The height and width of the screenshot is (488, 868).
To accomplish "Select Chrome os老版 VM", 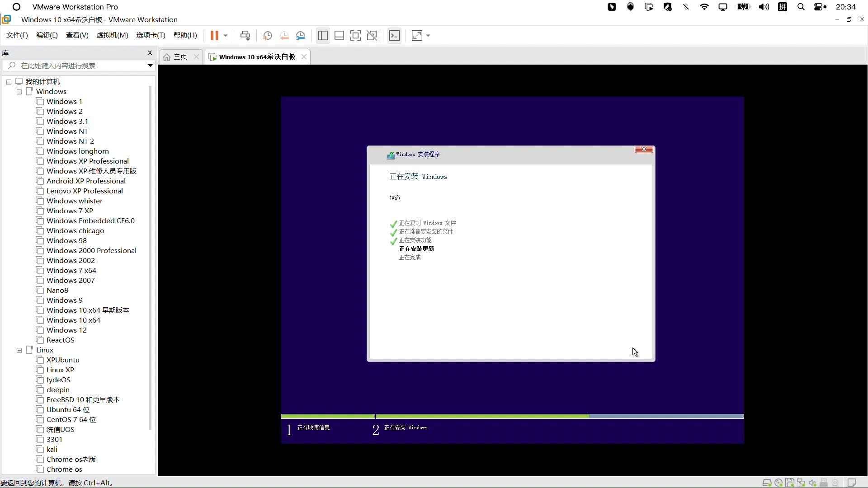I will click(x=71, y=460).
